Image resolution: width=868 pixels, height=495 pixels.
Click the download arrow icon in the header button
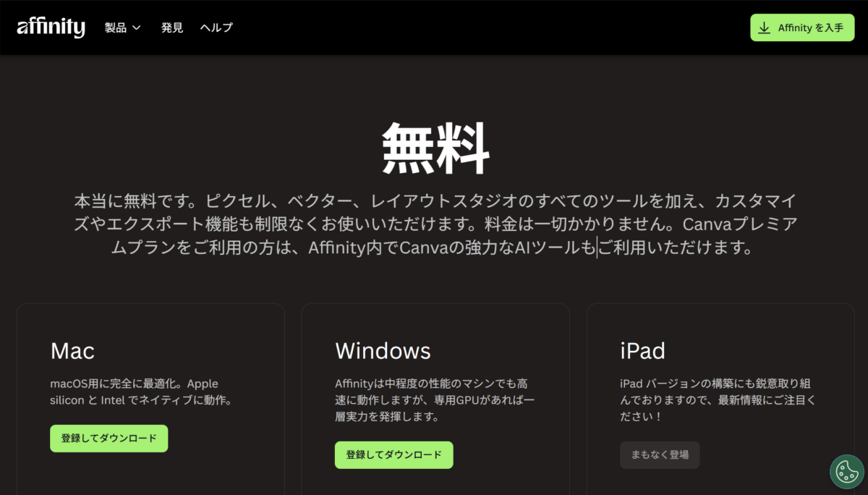(x=764, y=28)
